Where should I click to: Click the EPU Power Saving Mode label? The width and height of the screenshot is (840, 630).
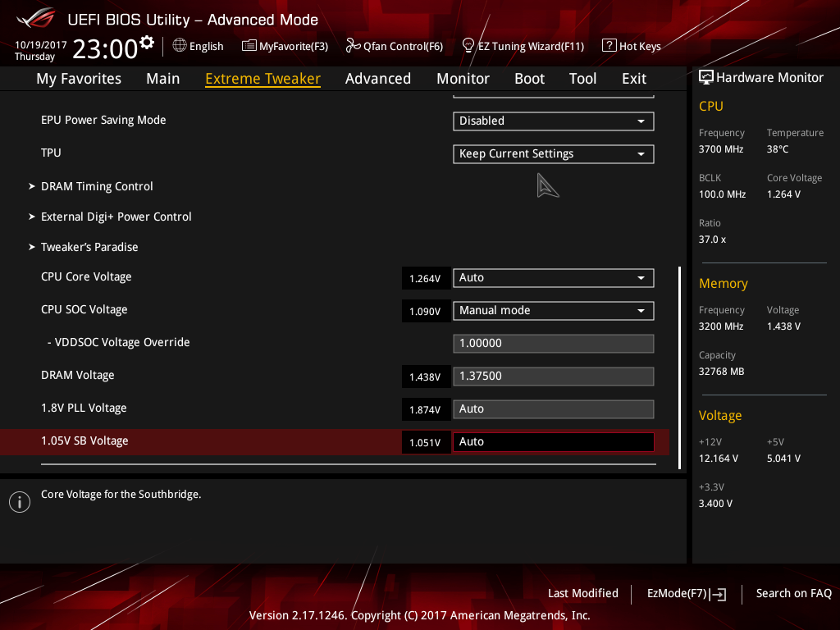(103, 120)
